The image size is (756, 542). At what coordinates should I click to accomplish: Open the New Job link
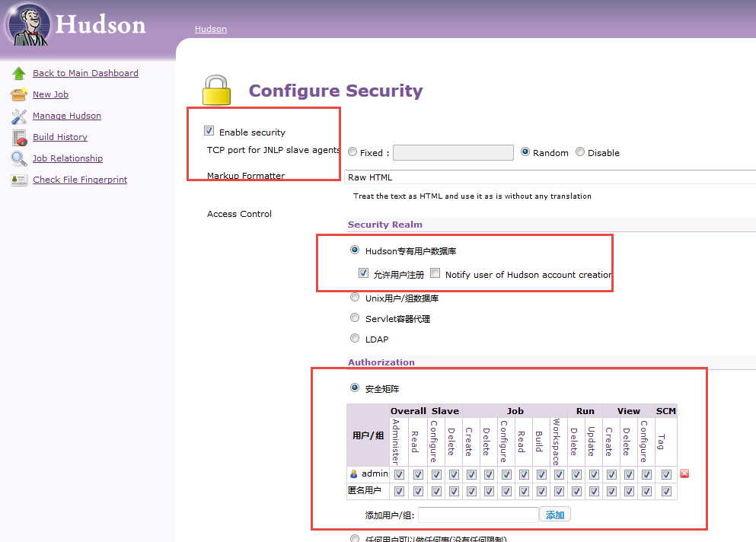[x=50, y=94]
